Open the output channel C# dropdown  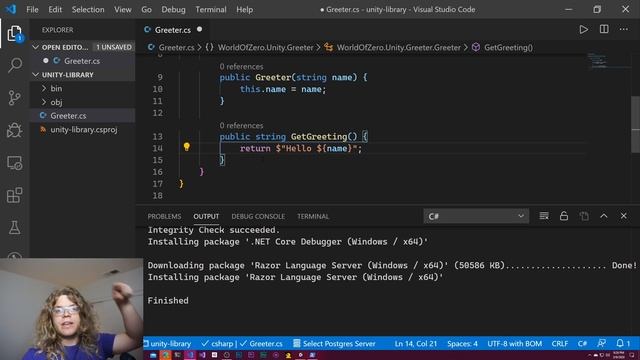point(476,216)
